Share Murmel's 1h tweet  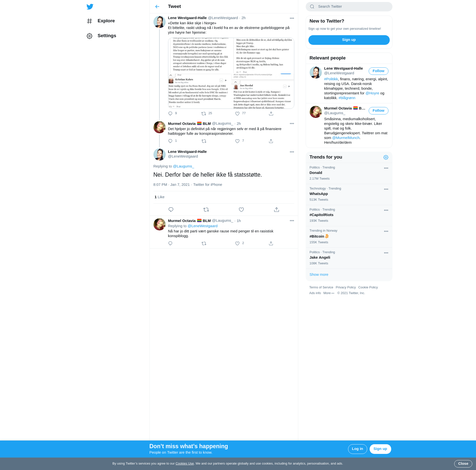[x=271, y=243]
